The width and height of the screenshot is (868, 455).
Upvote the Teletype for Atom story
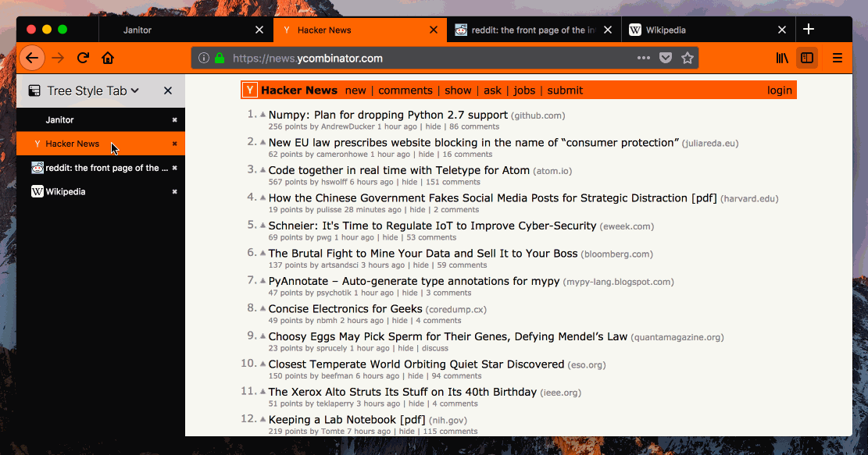point(263,169)
